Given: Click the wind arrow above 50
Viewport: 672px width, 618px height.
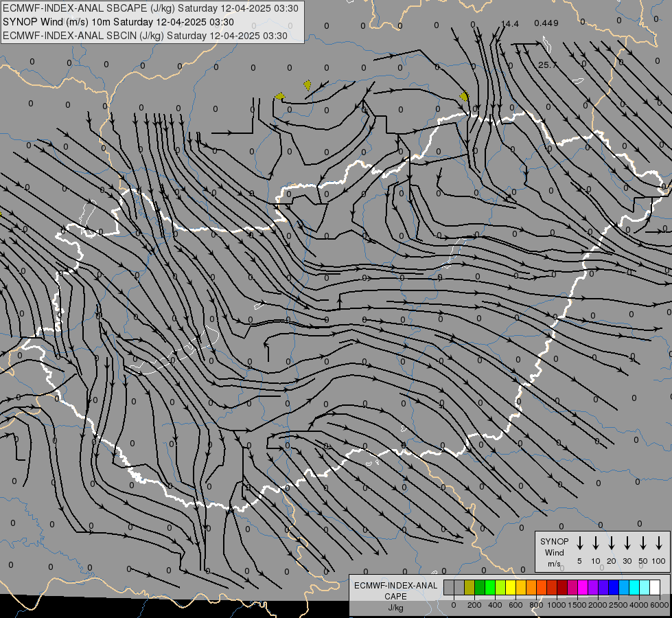Looking at the screenshot, I should pos(643,543).
